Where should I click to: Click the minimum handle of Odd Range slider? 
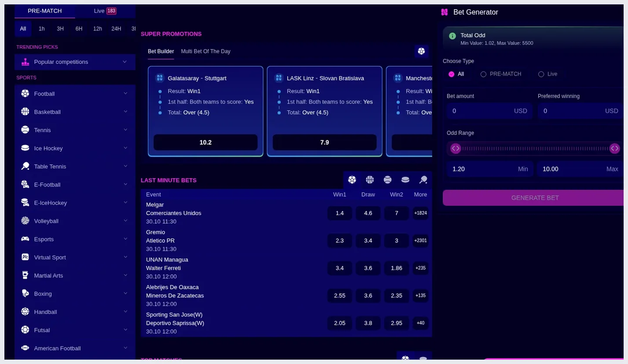point(455,149)
